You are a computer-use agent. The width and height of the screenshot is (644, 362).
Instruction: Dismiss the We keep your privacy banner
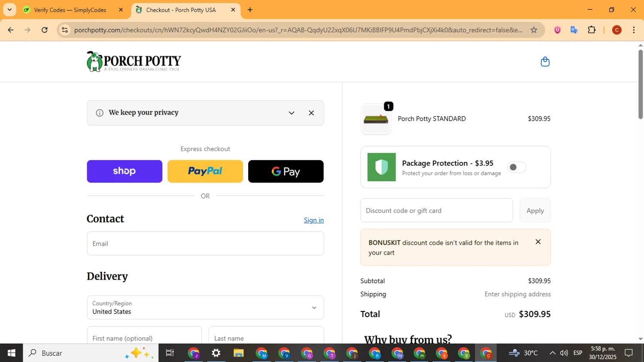[x=311, y=113]
